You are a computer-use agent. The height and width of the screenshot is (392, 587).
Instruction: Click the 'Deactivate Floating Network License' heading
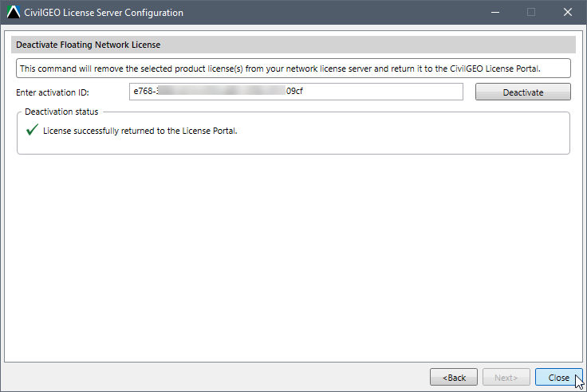tap(88, 45)
